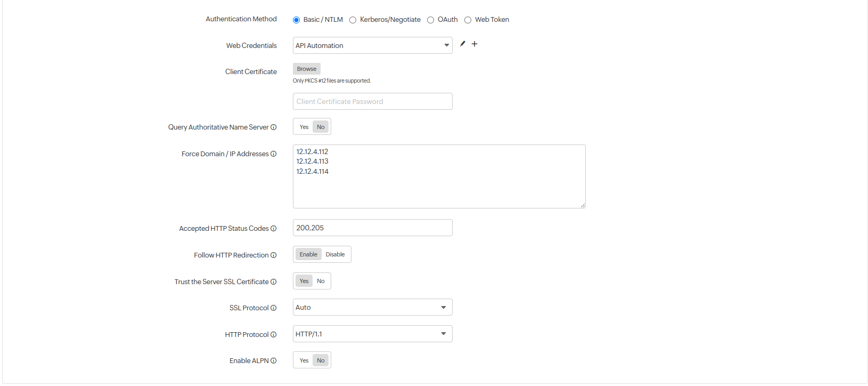Click info icon next to Query Authoritative Name Server
868x386 pixels.
coord(273,127)
